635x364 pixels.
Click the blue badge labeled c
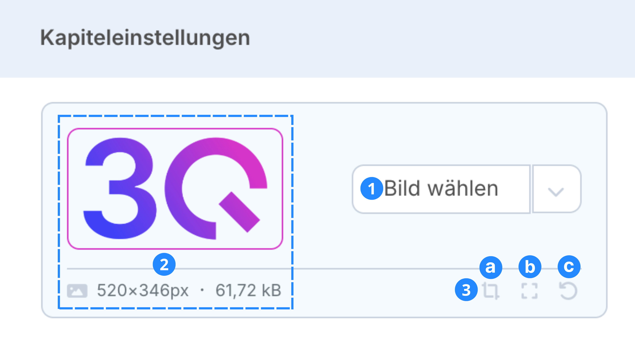[x=569, y=267]
